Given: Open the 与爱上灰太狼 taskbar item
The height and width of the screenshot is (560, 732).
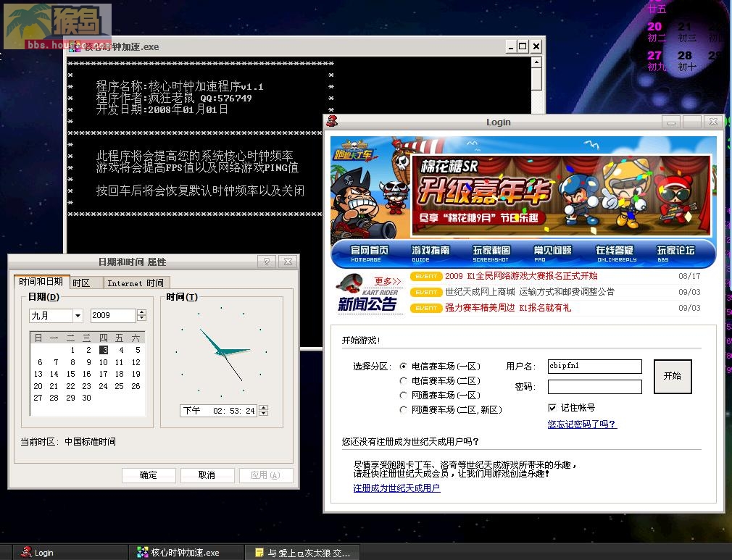Looking at the screenshot, I should [x=302, y=553].
